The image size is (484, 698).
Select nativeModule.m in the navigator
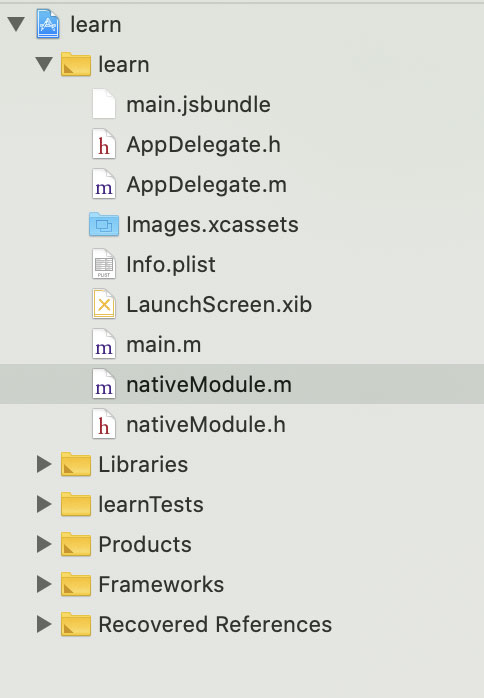[x=242, y=384]
